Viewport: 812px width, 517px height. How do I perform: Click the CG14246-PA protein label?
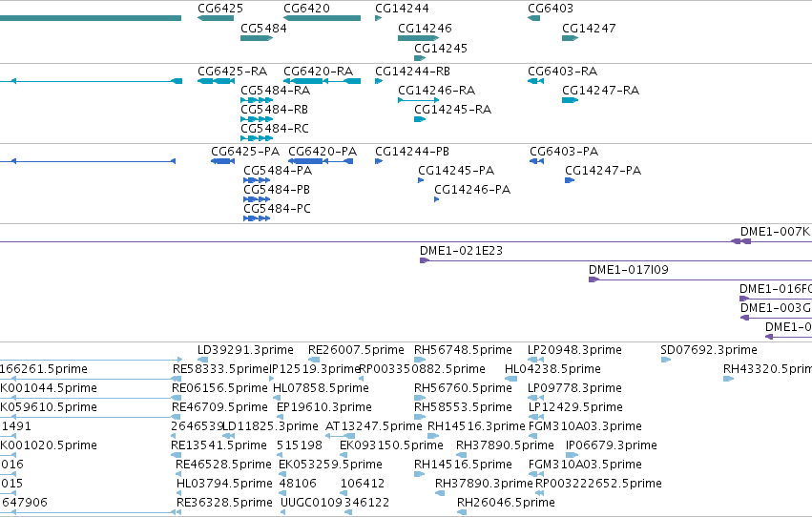(x=472, y=190)
